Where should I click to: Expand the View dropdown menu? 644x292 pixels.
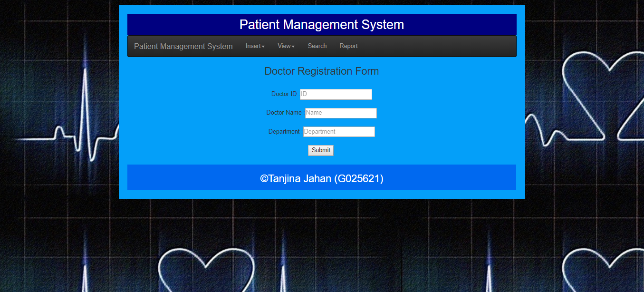pyautogui.click(x=285, y=46)
